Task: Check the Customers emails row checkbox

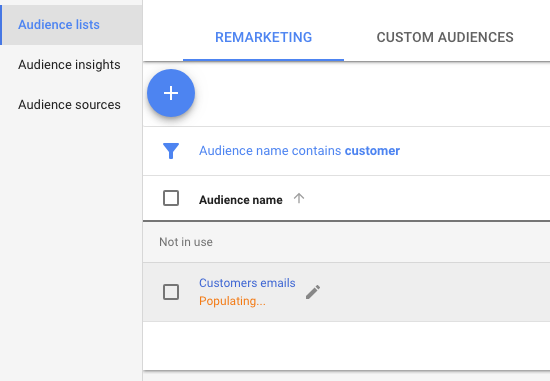Action: tap(171, 292)
